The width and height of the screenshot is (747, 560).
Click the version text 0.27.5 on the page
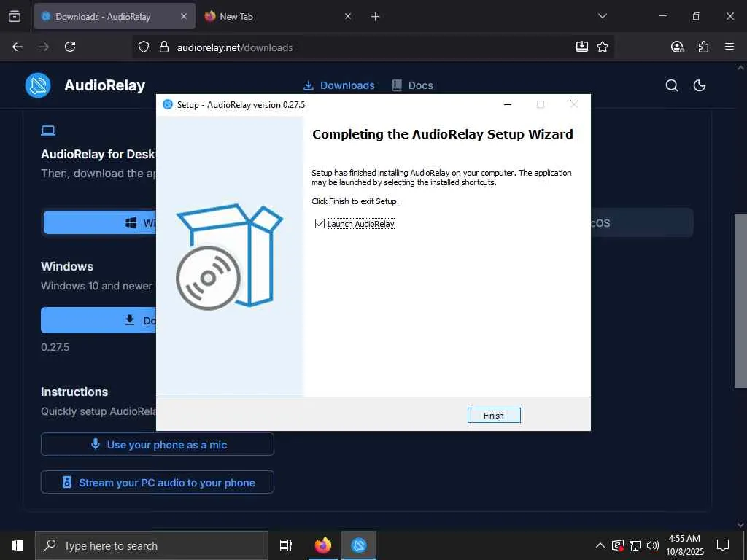tap(55, 347)
